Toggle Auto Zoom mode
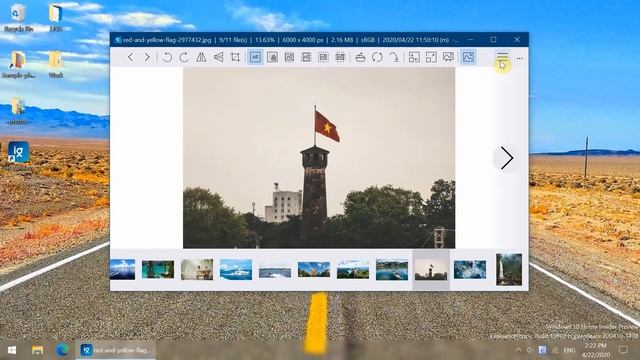 click(255, 57)
